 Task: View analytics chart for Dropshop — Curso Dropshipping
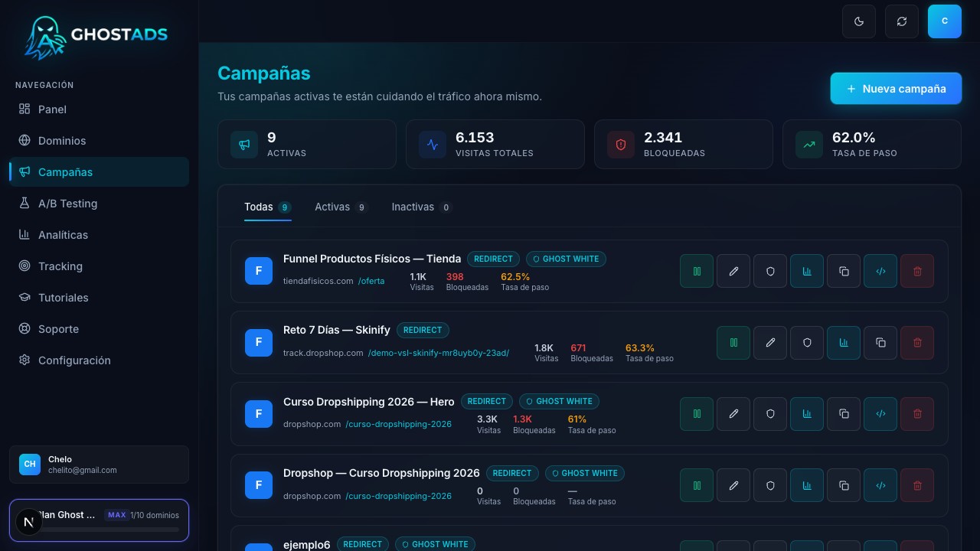(x=807, y=486)
